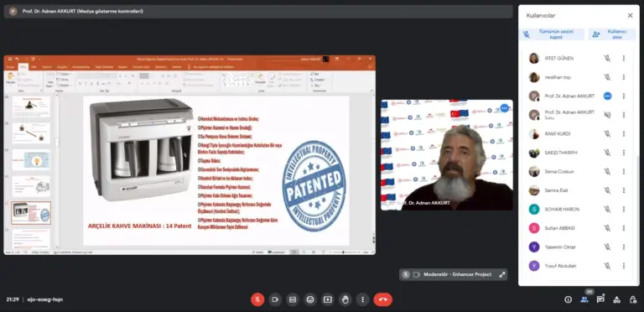
Task: Click the presenter bar Prof. Dr. Adnan AKKURT
Action: point(258,12)
